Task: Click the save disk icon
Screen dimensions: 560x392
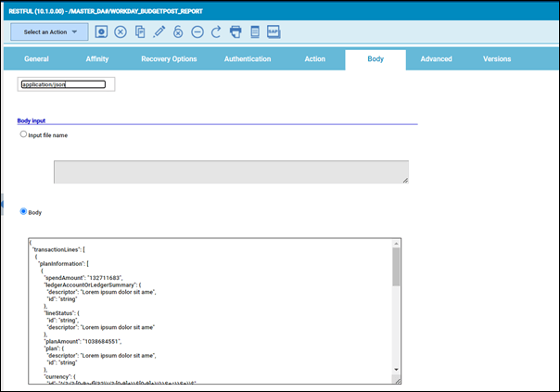Action: tap(101, 32)
